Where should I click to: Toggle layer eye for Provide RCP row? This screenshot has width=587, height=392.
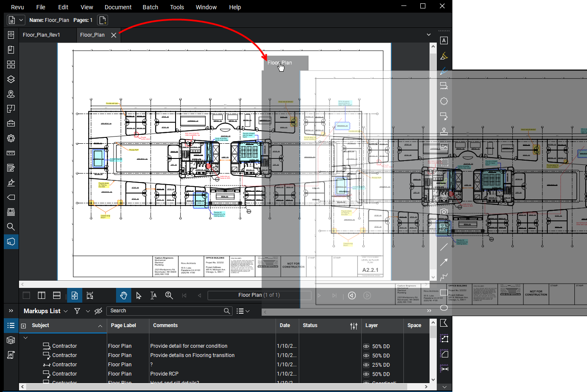[366, 374]
